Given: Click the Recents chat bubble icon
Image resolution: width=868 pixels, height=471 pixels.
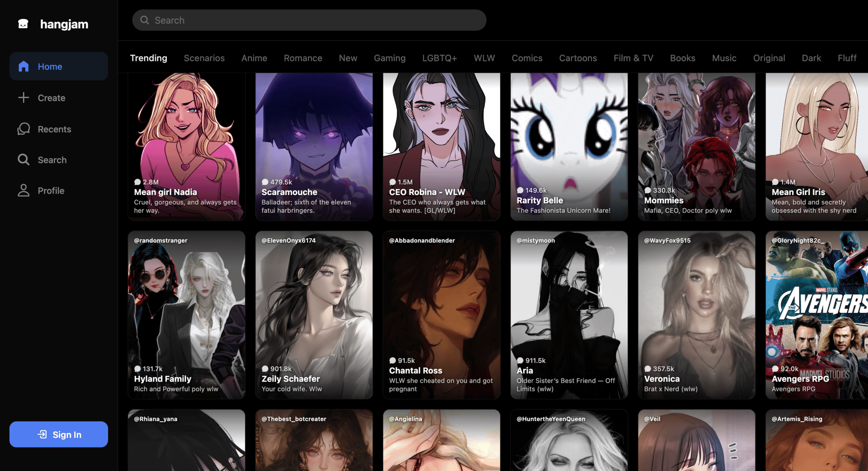Looking at the screenshot, I should 24,129.
